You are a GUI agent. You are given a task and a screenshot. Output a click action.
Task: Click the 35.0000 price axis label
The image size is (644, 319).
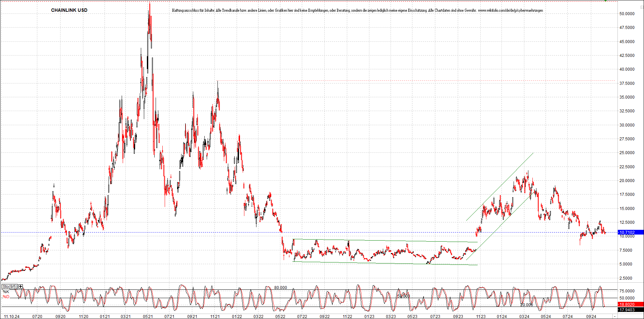point(627,97)
